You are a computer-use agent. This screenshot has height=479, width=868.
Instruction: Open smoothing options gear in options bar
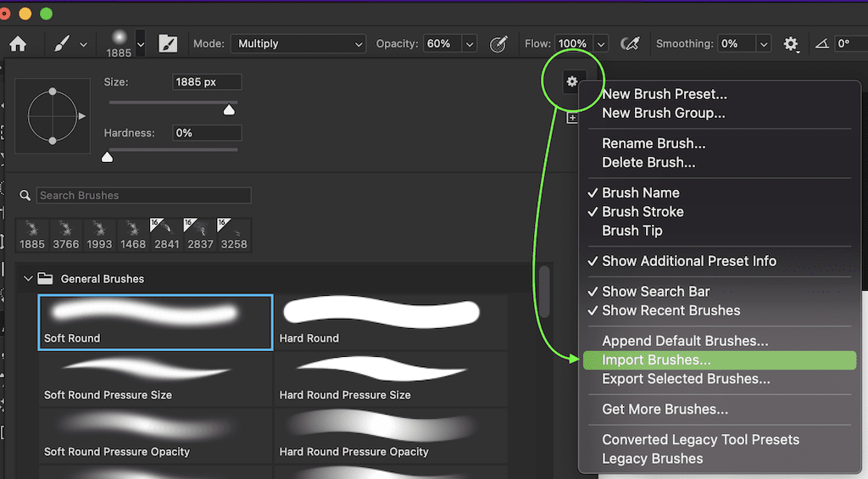coord(791,44)
